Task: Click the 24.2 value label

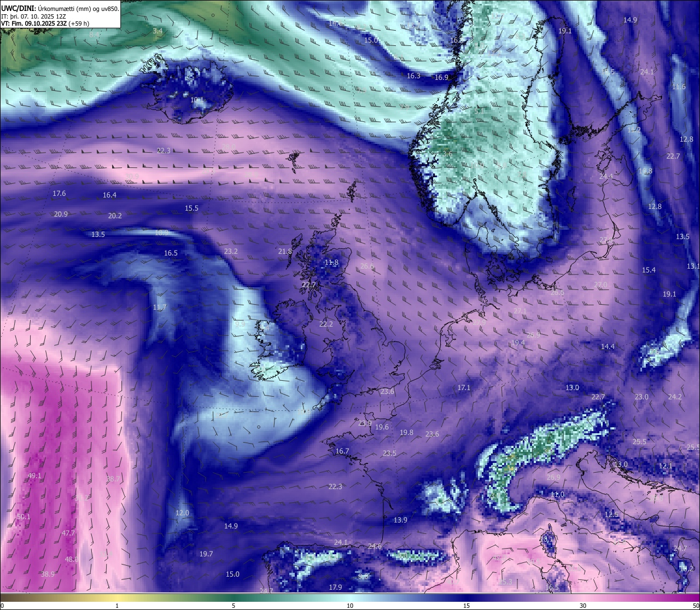Action: pos(675,397)
